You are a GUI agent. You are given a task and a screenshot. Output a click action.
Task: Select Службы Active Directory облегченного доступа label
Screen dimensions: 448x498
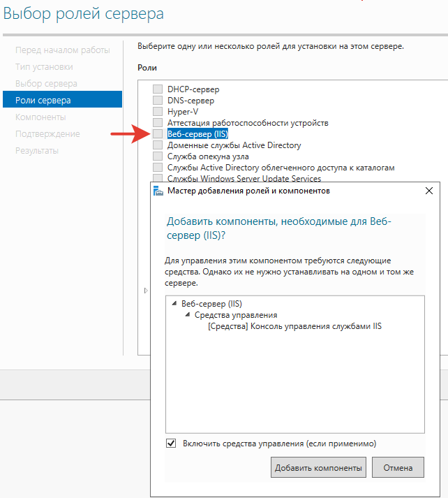pyautogui.click(x=281, y=168)
